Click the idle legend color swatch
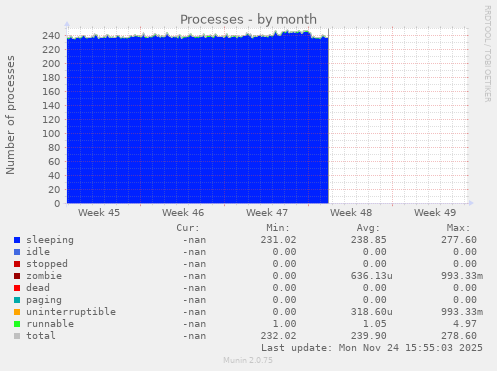 pyautogui.click(x=17, y=252)
